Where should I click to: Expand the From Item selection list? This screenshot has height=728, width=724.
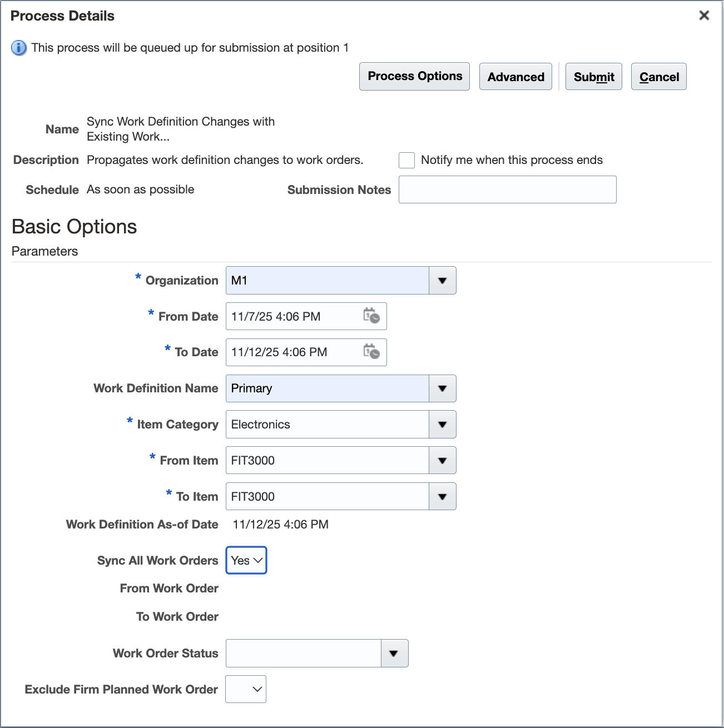[x=442, y=460]
